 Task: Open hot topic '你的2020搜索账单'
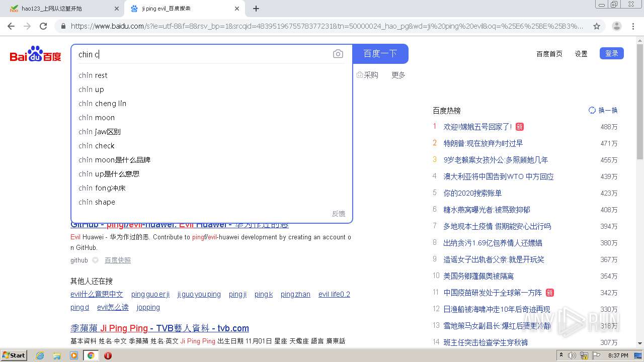click(x=472, y=193)
